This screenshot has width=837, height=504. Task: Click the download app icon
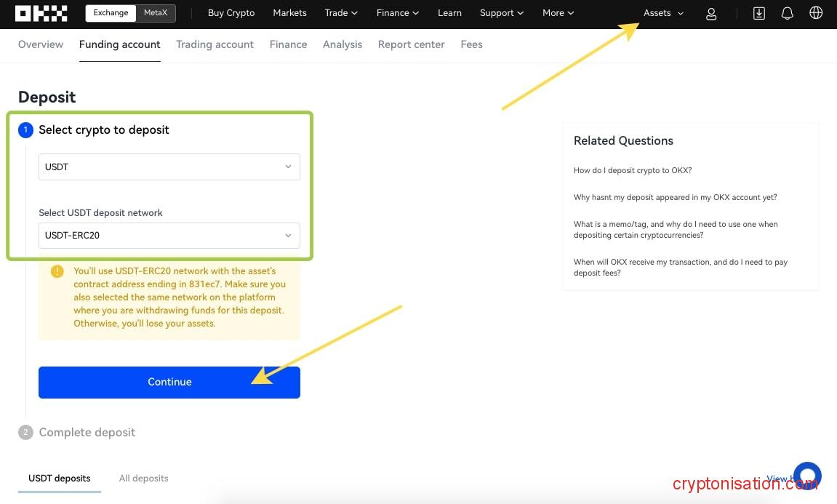[x=758, y=13]
